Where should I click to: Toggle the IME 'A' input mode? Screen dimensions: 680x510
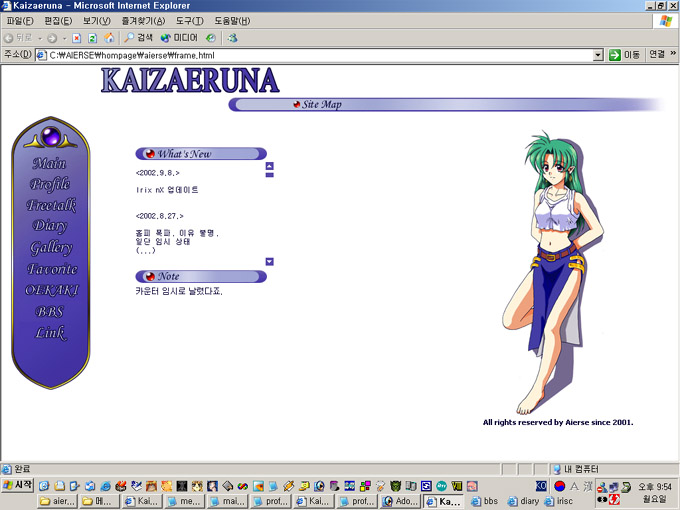coord(574,486)
